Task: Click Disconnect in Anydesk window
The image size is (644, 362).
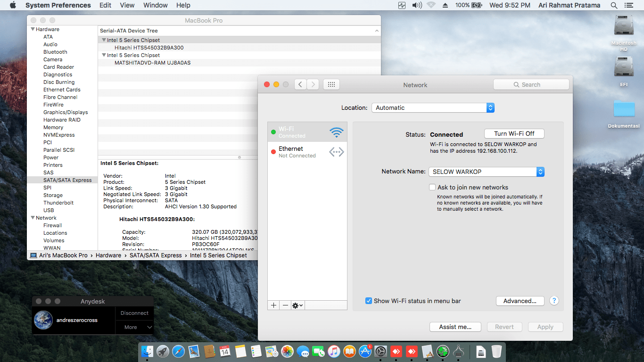Action: coord(134,313)
